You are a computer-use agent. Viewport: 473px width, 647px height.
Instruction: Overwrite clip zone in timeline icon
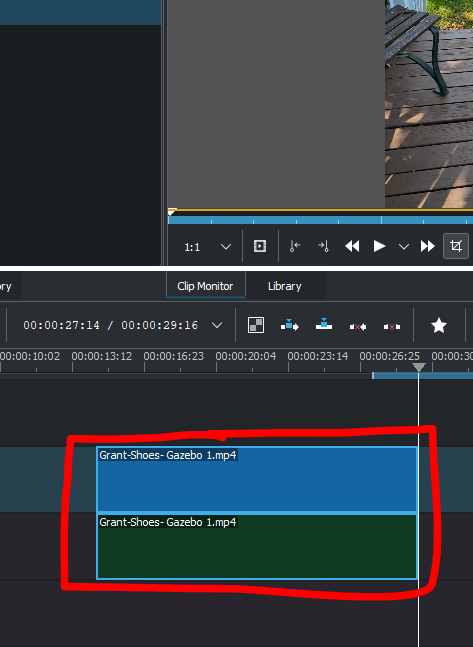pos(324,324)
